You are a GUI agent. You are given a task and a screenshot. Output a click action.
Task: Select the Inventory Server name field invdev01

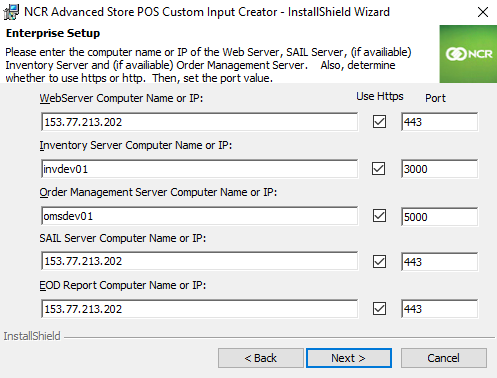[x=200, y=169]
